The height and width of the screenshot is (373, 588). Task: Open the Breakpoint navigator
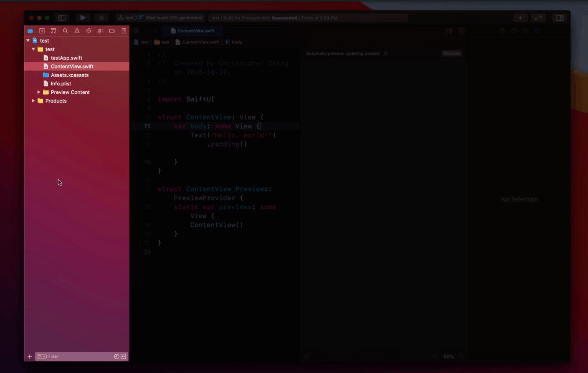pos(112,31)
